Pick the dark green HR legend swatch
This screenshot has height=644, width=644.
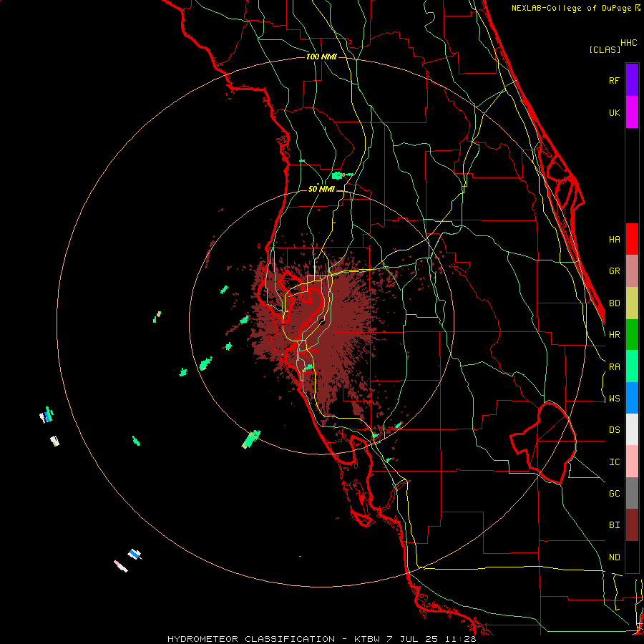[x=632, y=335]
